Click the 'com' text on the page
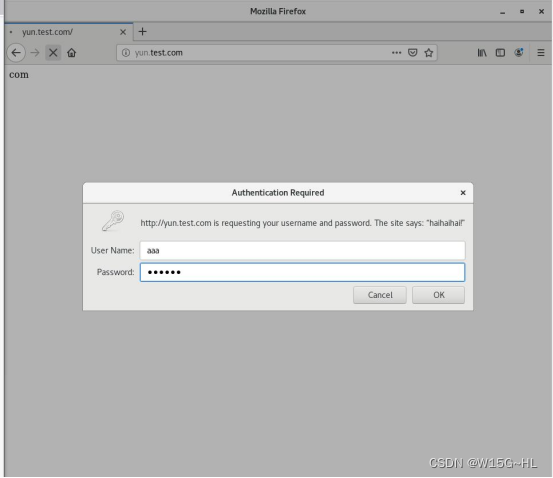The image size is (553, 478). pos(19,75)
